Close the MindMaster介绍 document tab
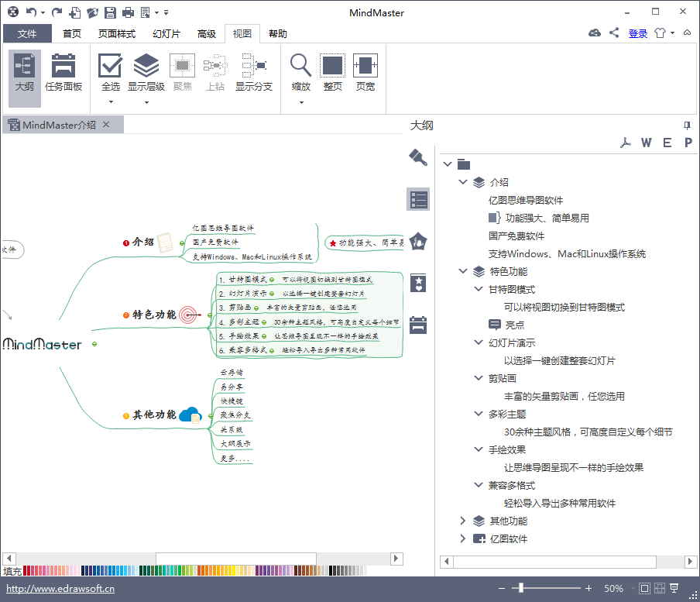 coord(106,125)
